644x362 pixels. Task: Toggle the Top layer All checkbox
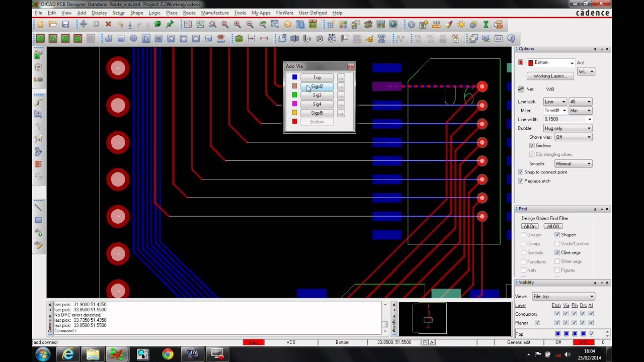tap(592, 334)
